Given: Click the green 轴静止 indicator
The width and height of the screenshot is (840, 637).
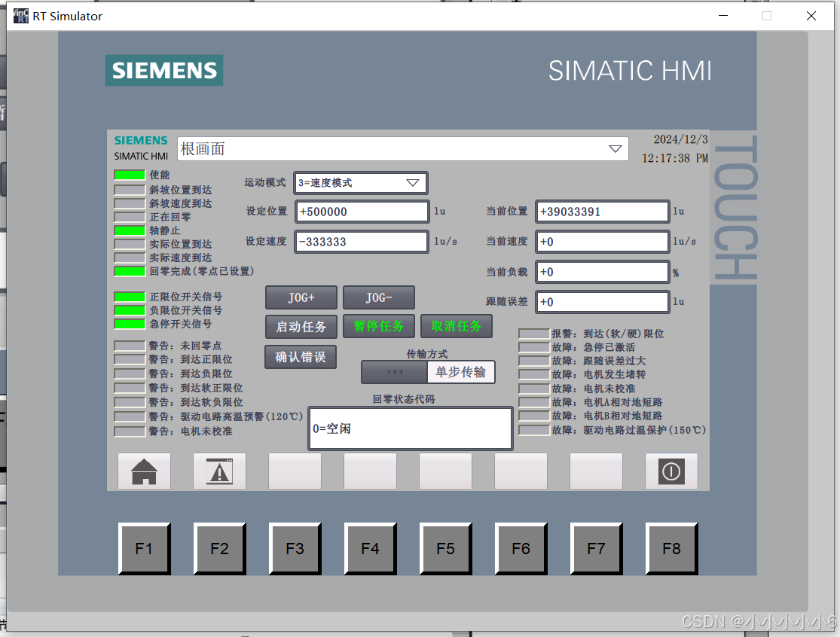Looking at the screenshot, I should 130,230.
